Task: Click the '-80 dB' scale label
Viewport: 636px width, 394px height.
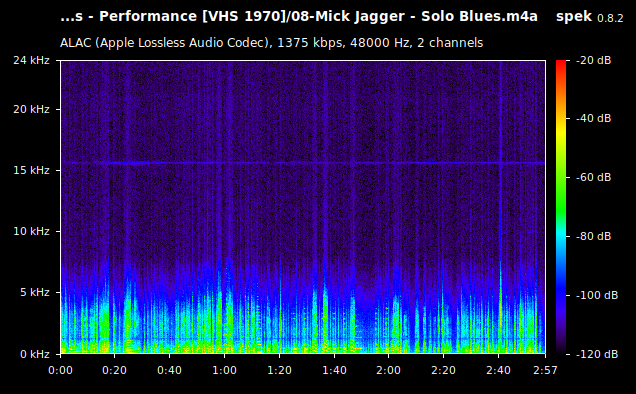Action: [593, 236]
